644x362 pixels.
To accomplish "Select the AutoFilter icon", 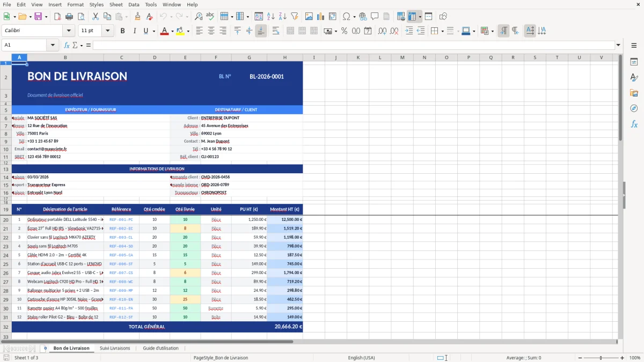I will 294,16.
